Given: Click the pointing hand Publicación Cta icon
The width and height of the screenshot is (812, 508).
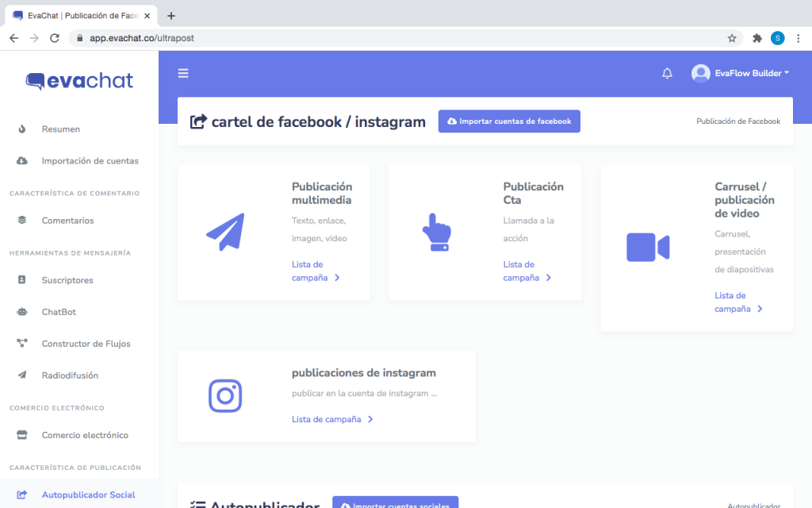Looking at the screenshot, I should [x=436, y=232].
